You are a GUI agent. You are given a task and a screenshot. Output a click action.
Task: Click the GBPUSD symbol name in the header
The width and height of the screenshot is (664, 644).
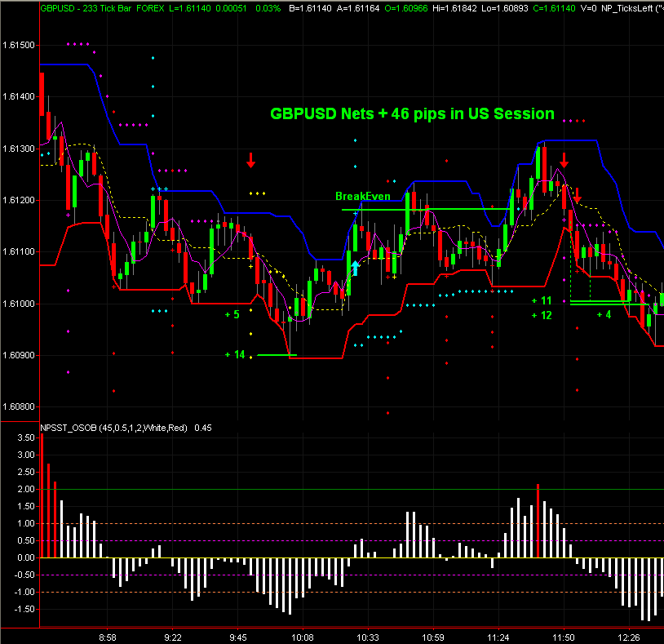coord(57,8)
